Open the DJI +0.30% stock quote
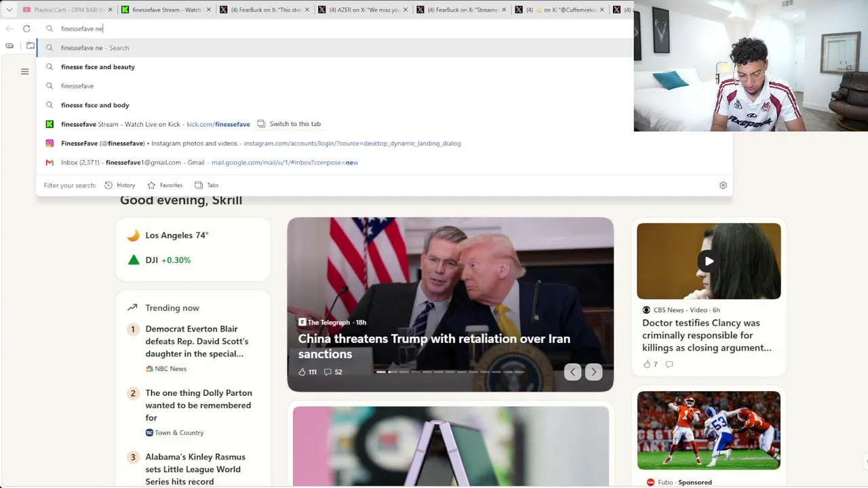868x488 pixels. pyautogui.click(x=168, y=260)
